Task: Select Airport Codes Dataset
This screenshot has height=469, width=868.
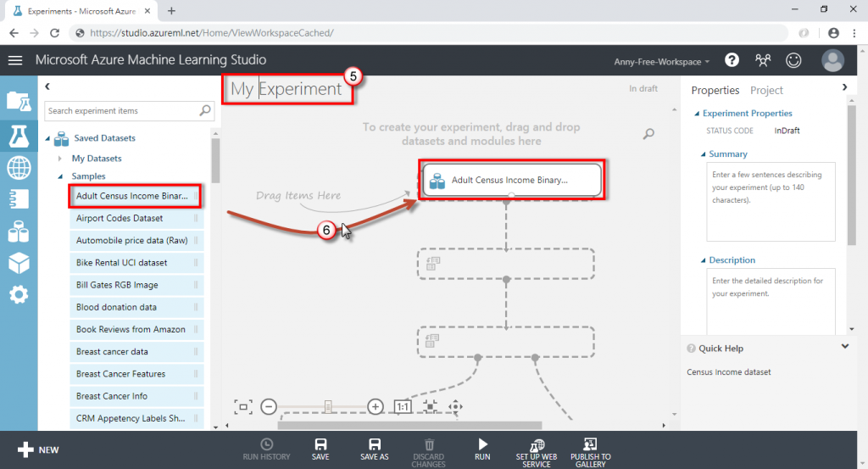Action: pyautogui.click(x=136, y=218)
